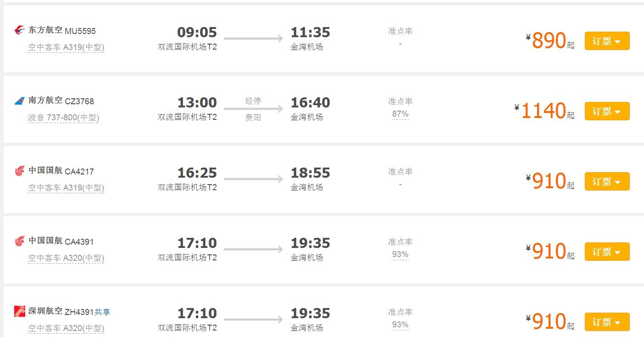Click the 13:00 departure time
The width and height of the screenshot is (644, 337).
click(197, 103)
